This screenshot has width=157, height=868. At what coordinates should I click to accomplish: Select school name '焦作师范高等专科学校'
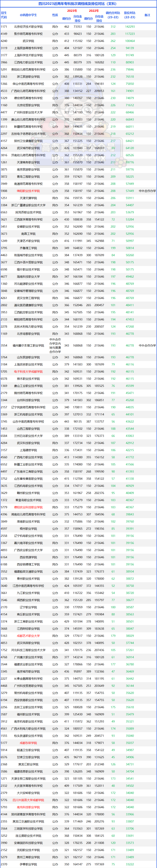pos(28,34)
